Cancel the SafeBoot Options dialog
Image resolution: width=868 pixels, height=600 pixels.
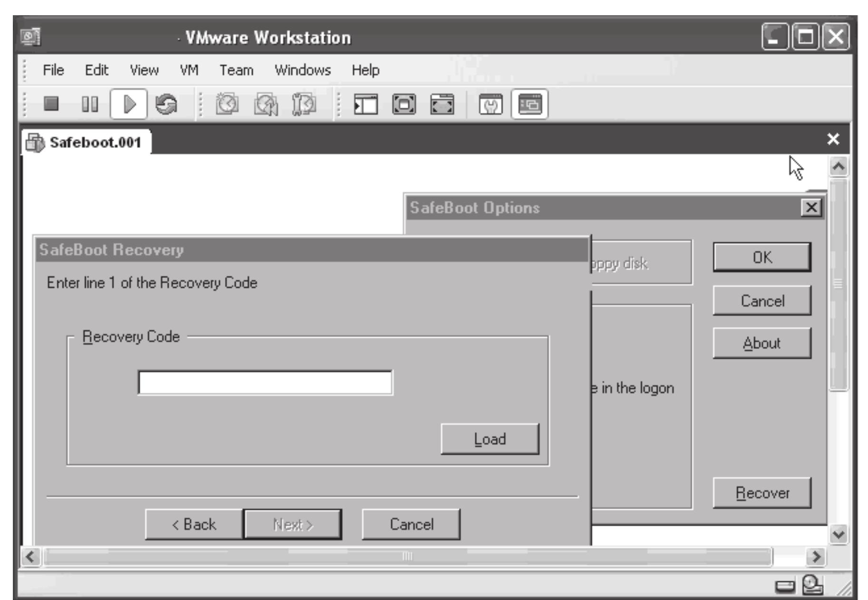coord(761,300)
